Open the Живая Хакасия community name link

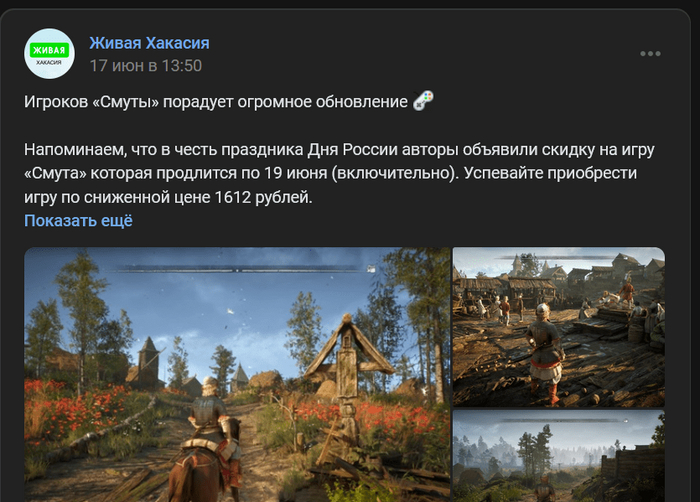149,43
